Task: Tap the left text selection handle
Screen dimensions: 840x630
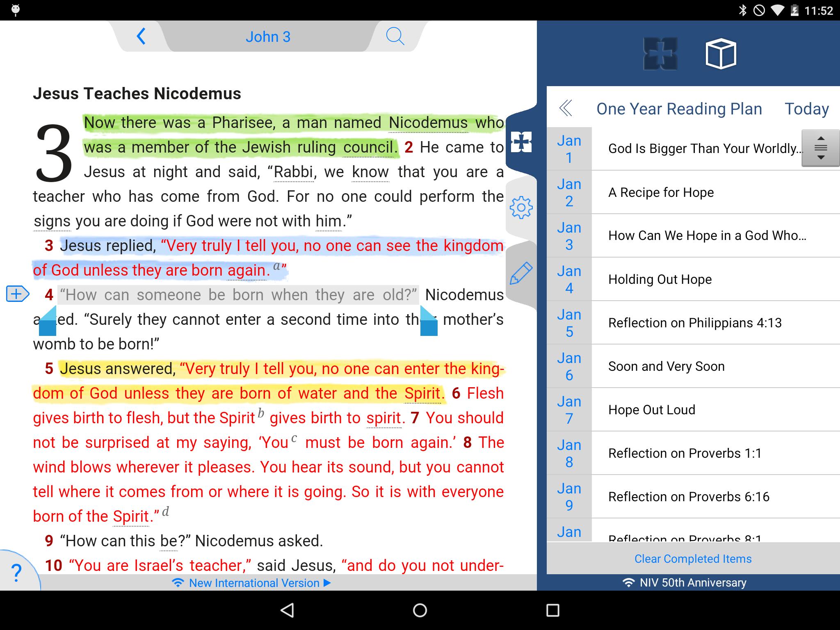Action: pyautogui.click(x=48, y=321)
